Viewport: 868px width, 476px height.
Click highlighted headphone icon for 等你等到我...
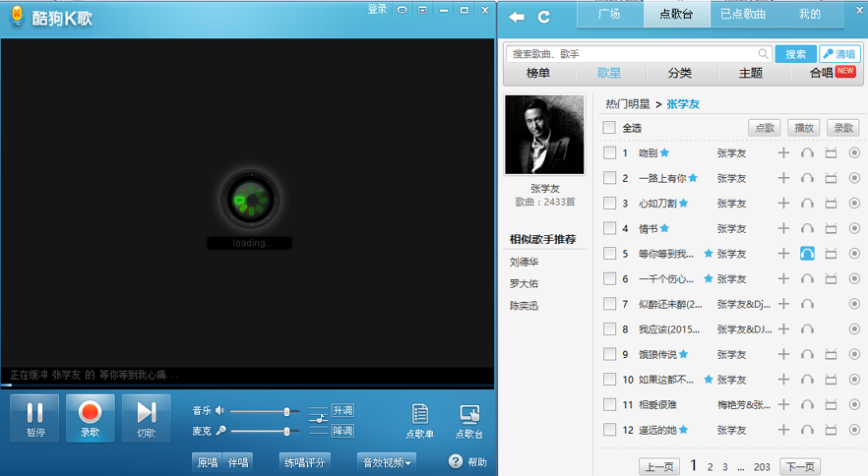coord(807,254)
